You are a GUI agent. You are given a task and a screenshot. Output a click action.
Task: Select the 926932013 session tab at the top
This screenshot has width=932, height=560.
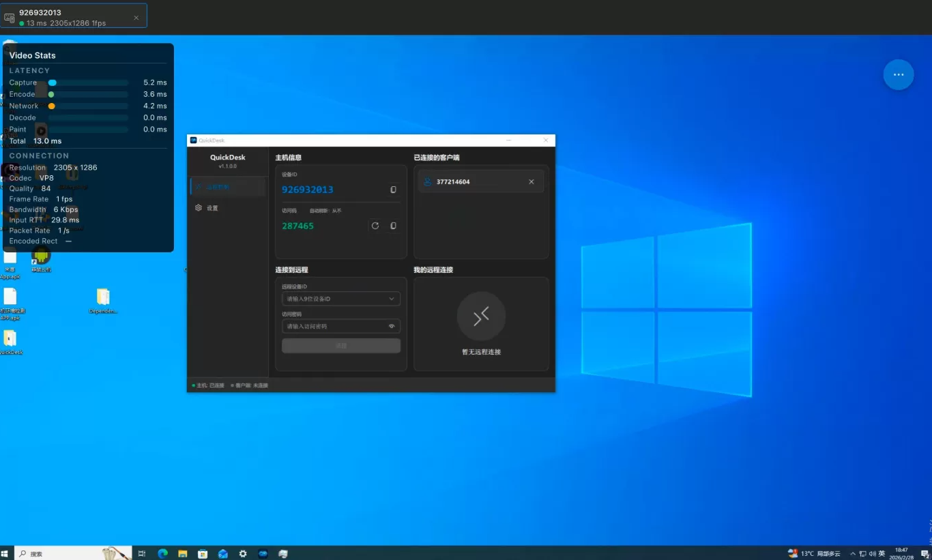coord(74,17)
